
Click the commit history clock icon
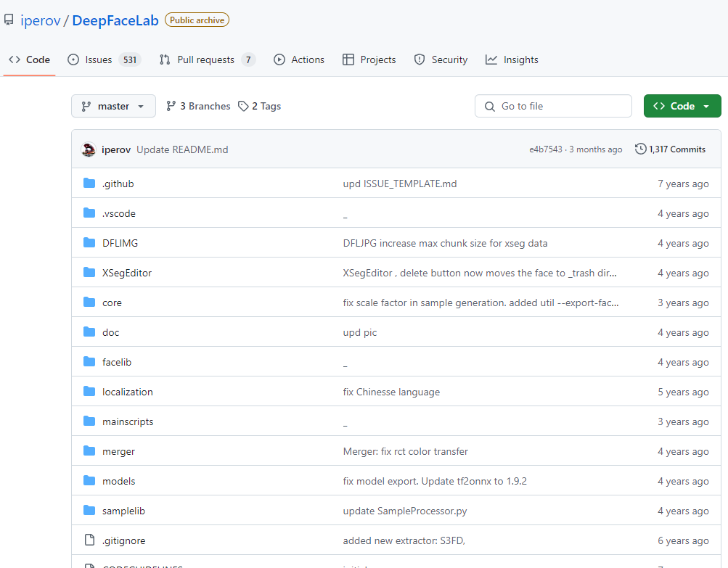tap(641, 149)
